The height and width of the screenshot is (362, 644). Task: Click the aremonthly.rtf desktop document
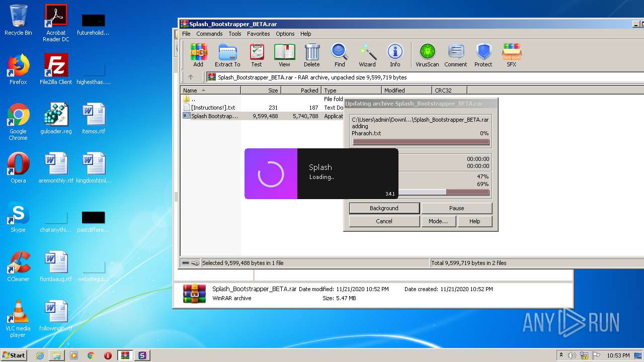point(56,168)
